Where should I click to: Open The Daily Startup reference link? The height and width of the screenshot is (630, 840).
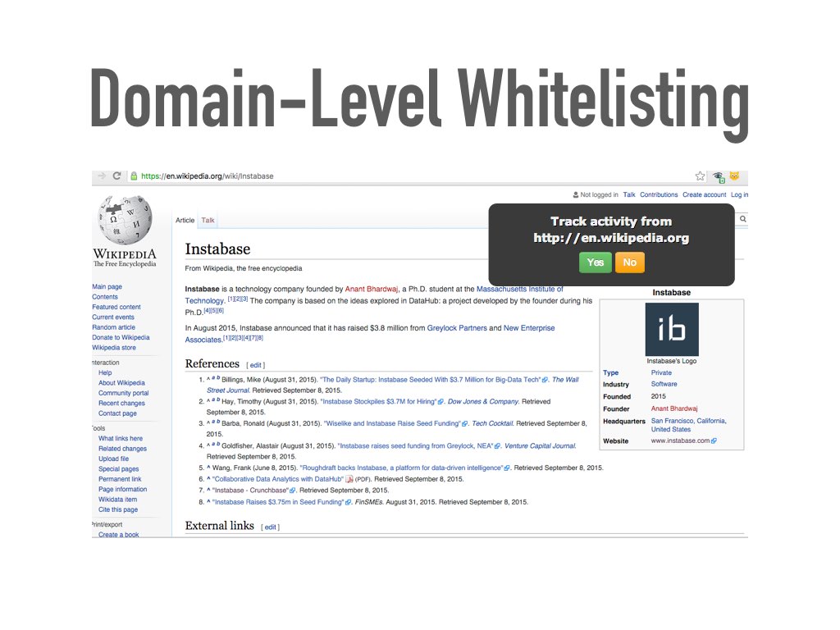click(x=431, y=380)
